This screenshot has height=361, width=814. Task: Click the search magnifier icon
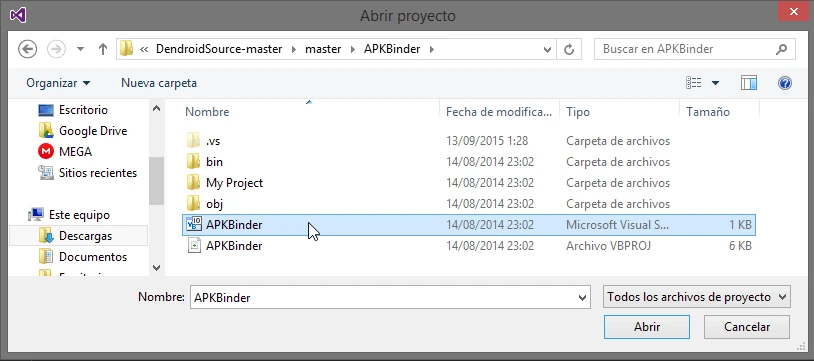(x=781, y=49)
